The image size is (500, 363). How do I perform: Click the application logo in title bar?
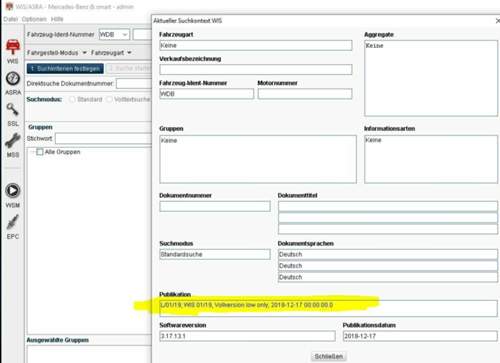coord(9,7)
